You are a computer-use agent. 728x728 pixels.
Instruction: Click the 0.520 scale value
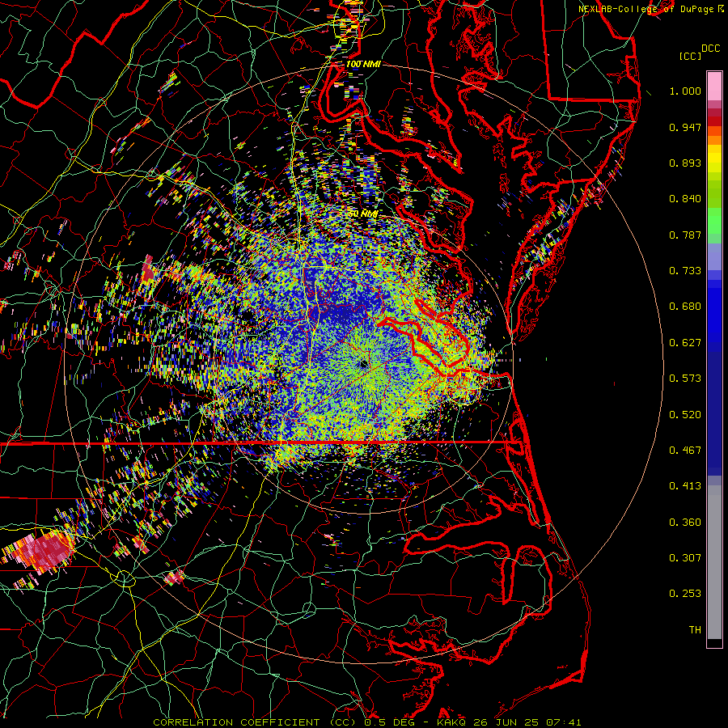point(685,415)
